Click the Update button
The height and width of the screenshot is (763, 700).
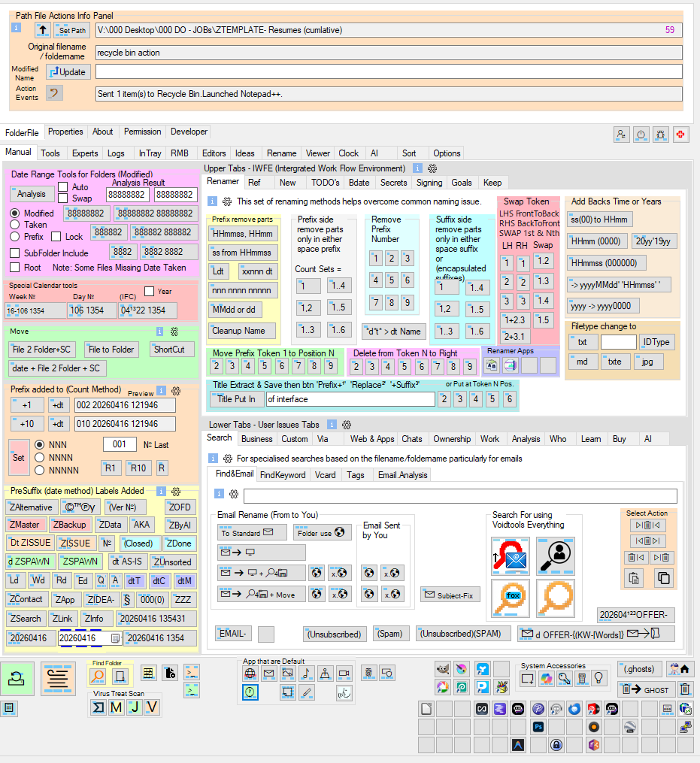coord(68,72)
